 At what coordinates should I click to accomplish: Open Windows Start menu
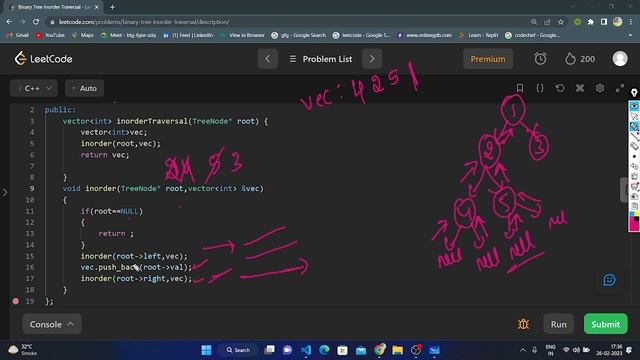point(207,350)
